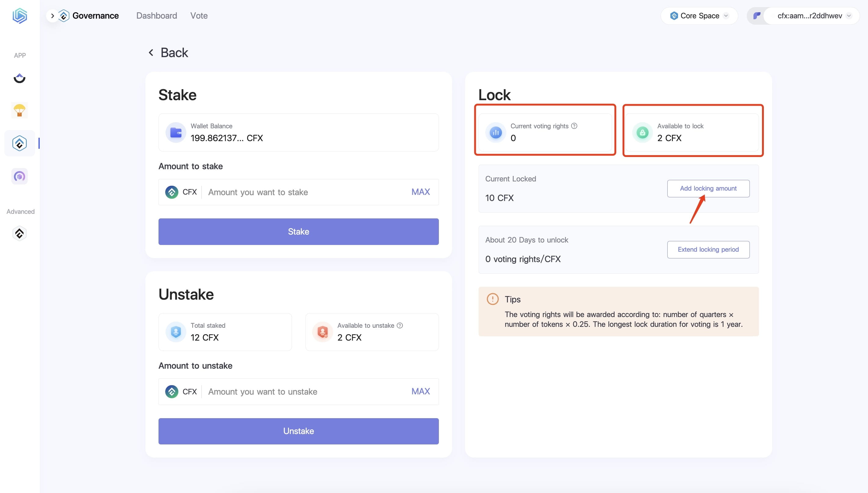Click the Tips heading
868x493 pixels.
512,299
